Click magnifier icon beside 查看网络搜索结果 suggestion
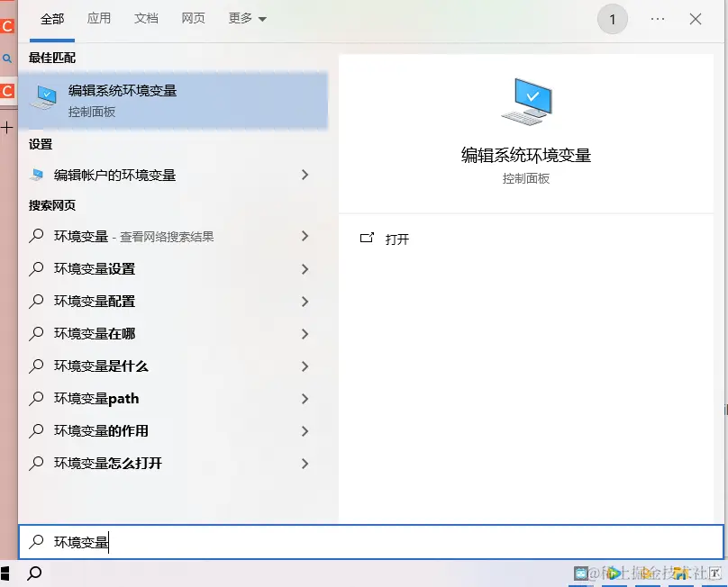The image size is (728, 587). [x=36, y=236]
